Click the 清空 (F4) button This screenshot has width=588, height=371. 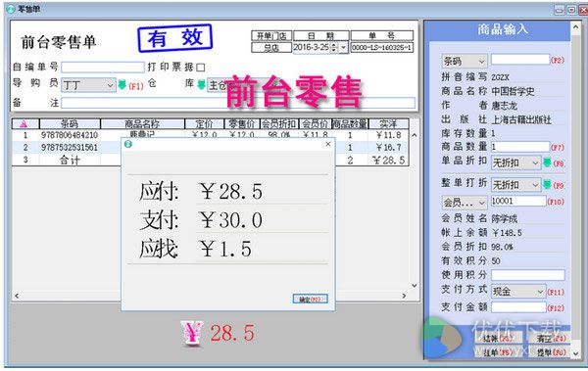click(551, 339)
